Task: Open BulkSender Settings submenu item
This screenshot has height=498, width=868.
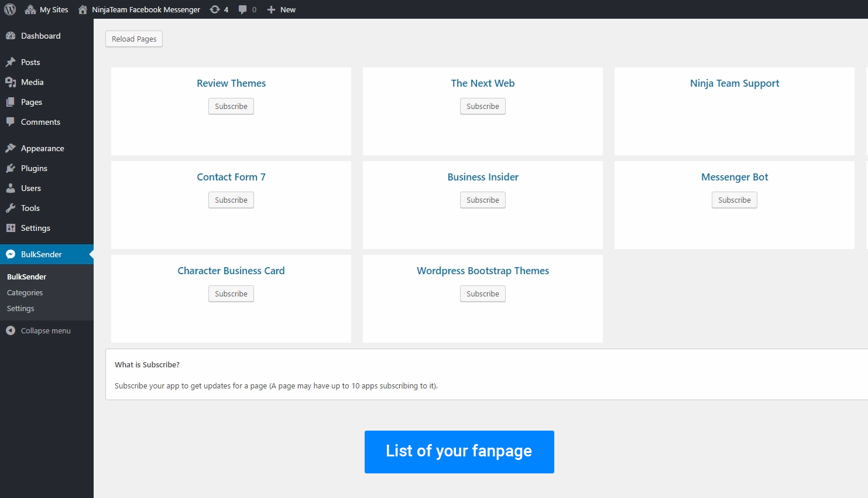Action: tap(20, 308)
